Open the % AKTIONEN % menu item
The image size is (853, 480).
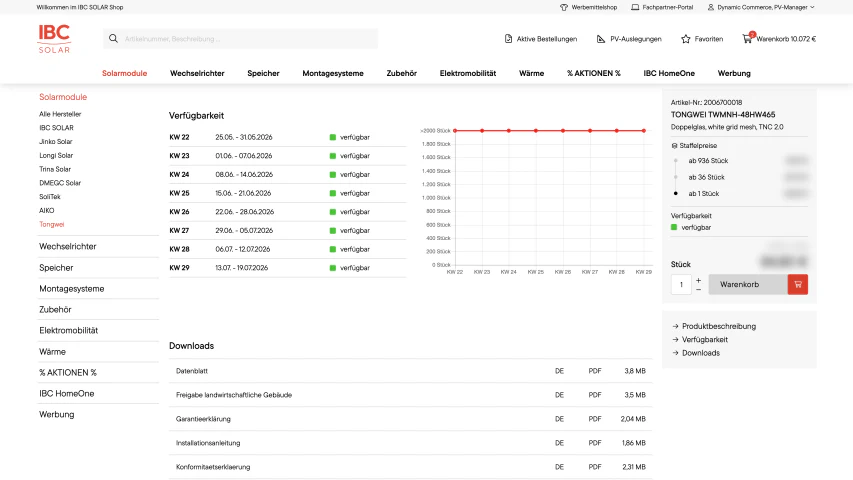coord(594,73)
